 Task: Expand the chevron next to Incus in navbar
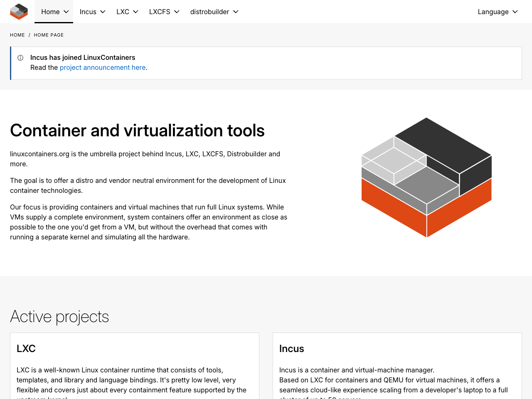point(103,12)
